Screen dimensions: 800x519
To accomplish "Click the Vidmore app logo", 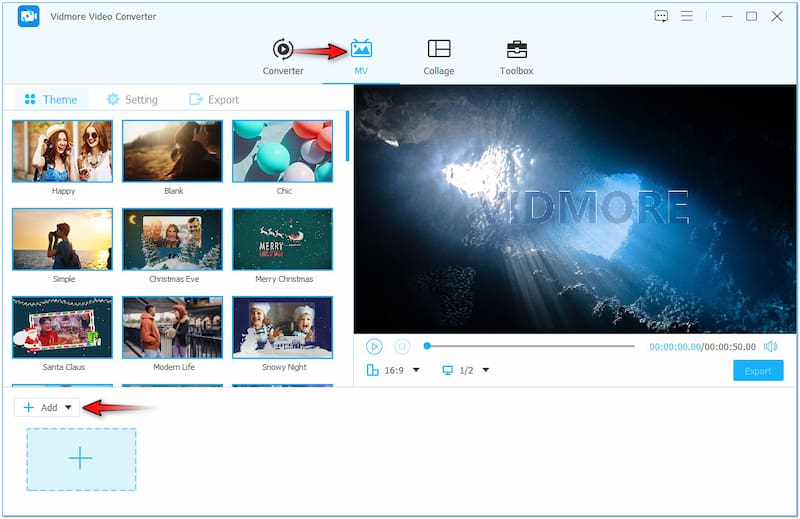I will click(x=29, y=16).
